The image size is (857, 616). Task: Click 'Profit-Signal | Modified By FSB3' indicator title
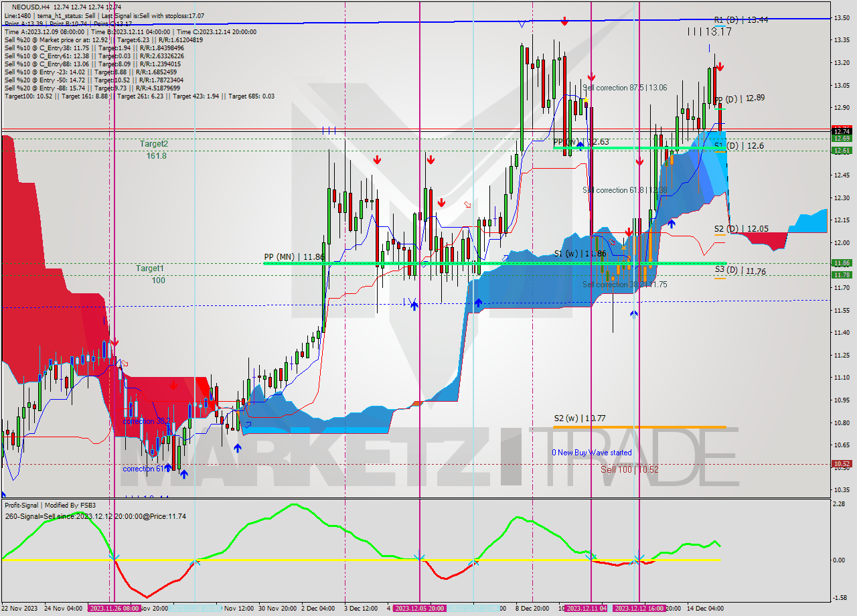pos(50,505)
